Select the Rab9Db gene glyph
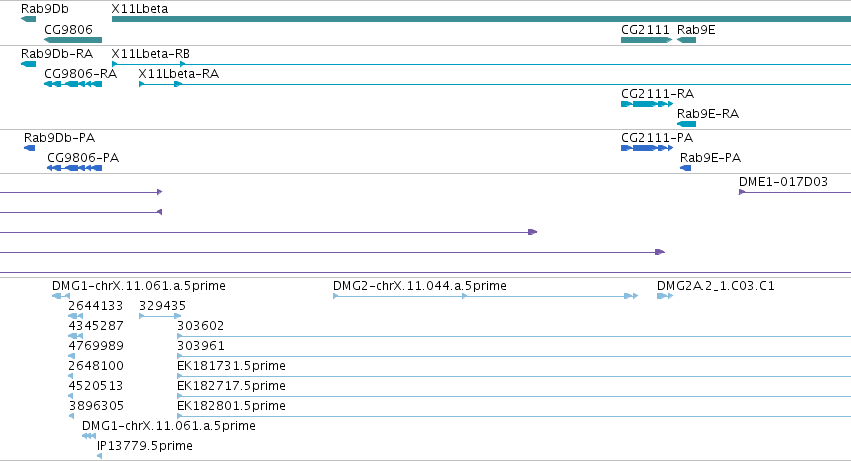851x461 pixels. click(28, 19)
